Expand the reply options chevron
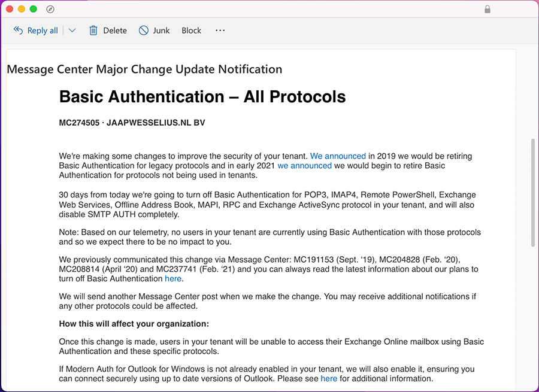The height and width of the screenshot is (392, 539). [x=72, y=31]
